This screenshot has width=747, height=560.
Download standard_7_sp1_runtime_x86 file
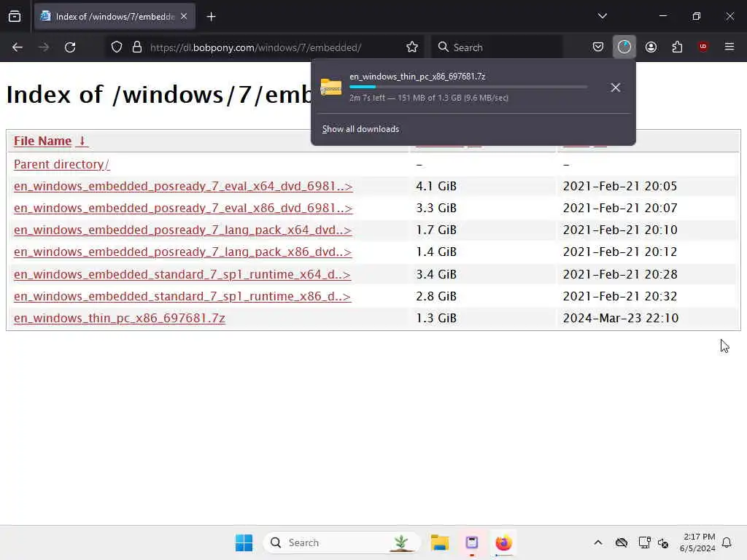tap(182, 296)
